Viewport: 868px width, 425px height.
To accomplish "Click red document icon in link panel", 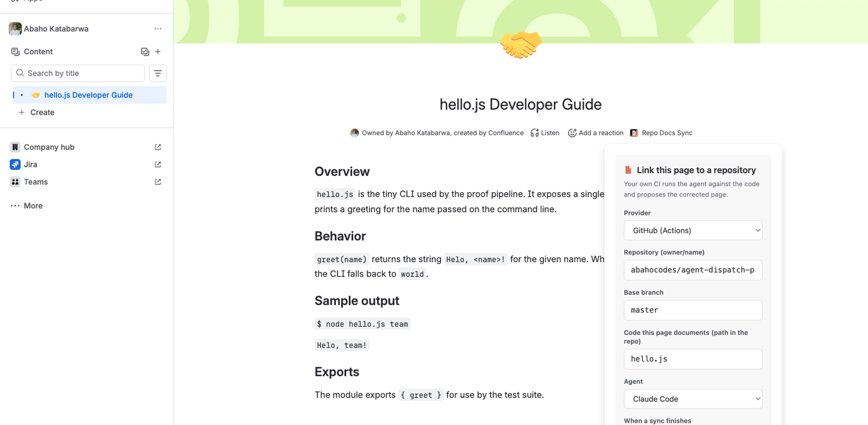I will [628, 170].
